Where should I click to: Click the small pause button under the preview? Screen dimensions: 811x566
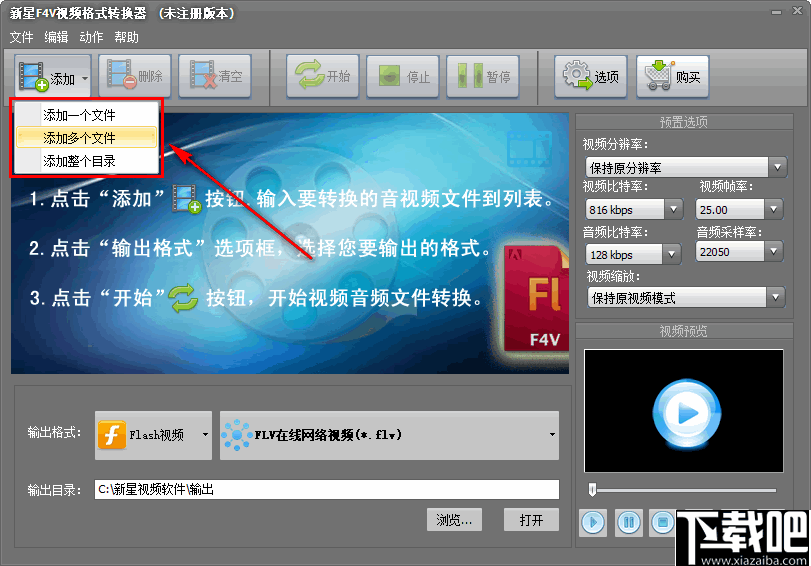pyautogui.click(x=628, y=523)
